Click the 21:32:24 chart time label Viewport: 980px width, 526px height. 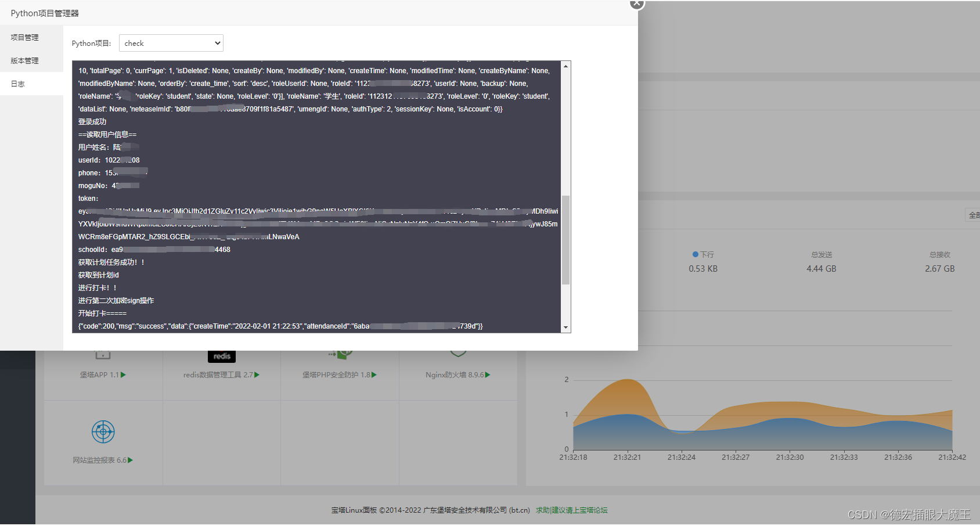point(682,457)
